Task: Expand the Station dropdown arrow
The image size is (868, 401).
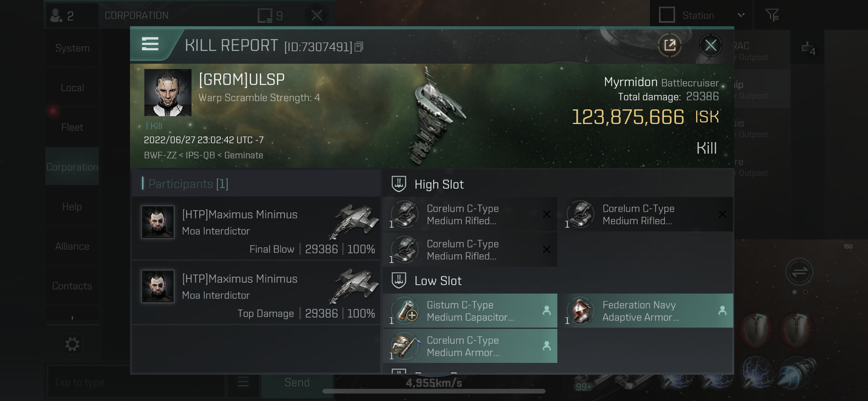Action: coord(741,15)
